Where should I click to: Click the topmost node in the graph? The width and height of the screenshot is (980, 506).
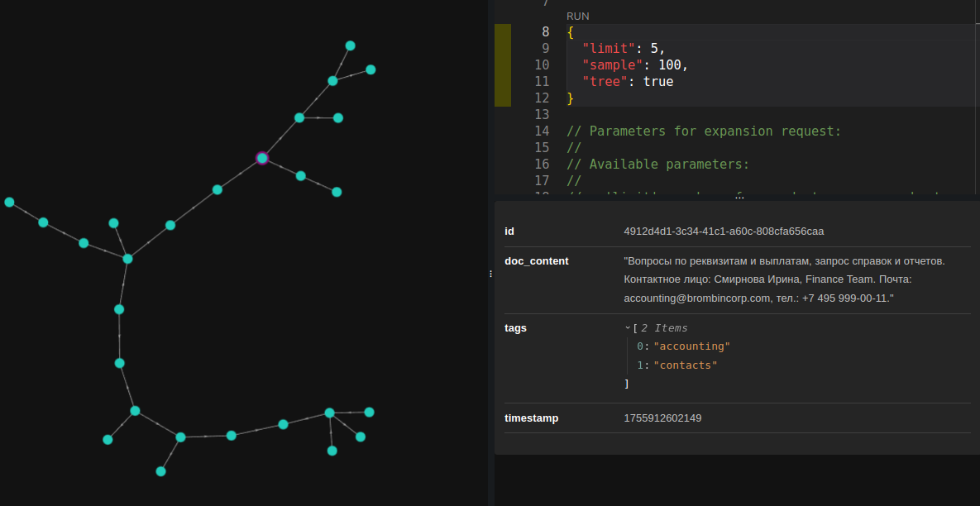350,45
